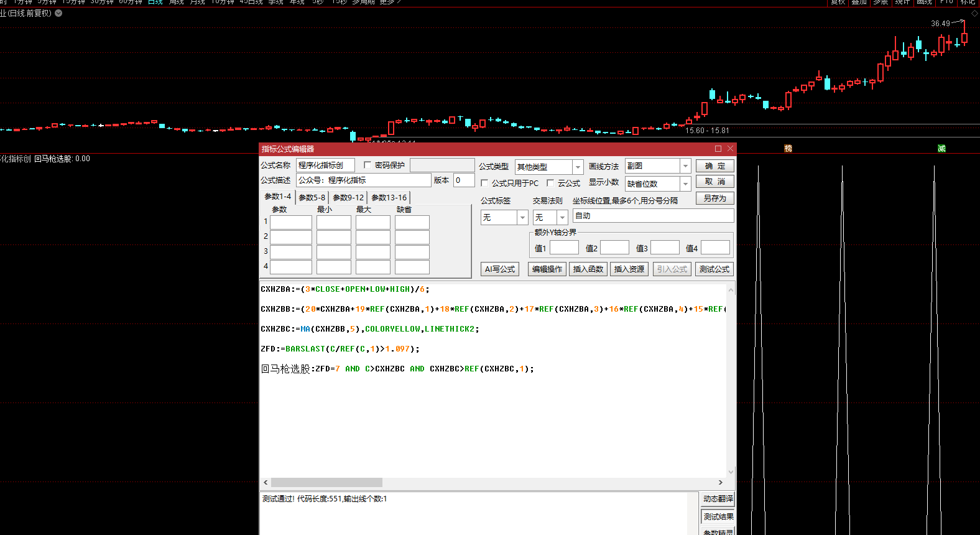Enable the 密码保护 checkbox
Screen dimensions: 980x535
[367, 165]
